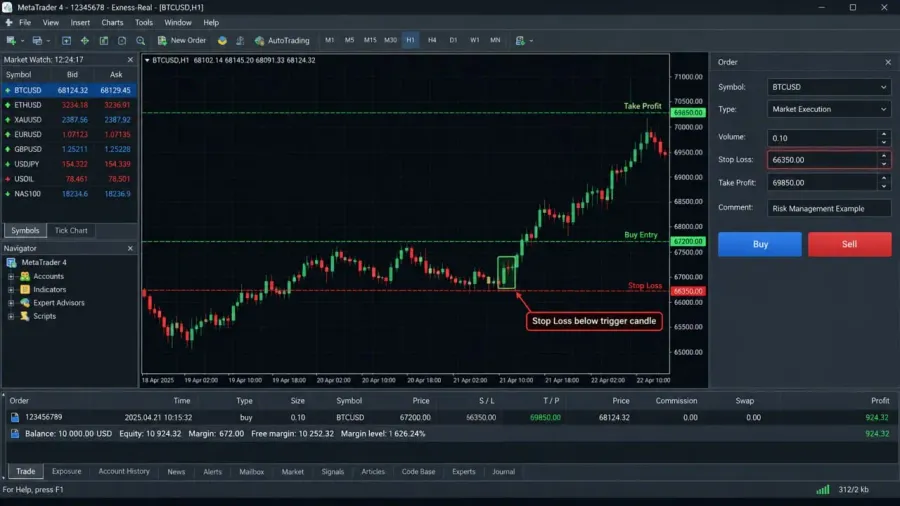This screenshot has width=900, height=506.
Task: Close the Navigator panel
Action: tap(130, 248)
